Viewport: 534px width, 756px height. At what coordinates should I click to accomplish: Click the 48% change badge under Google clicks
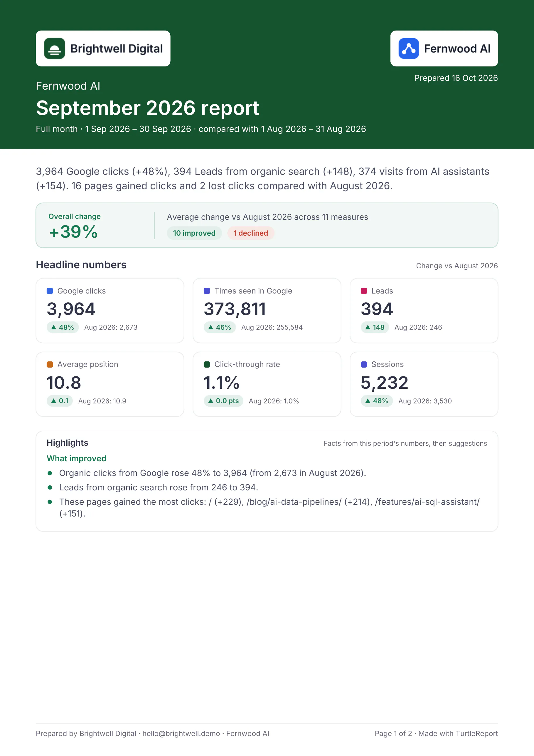(63, 327)
